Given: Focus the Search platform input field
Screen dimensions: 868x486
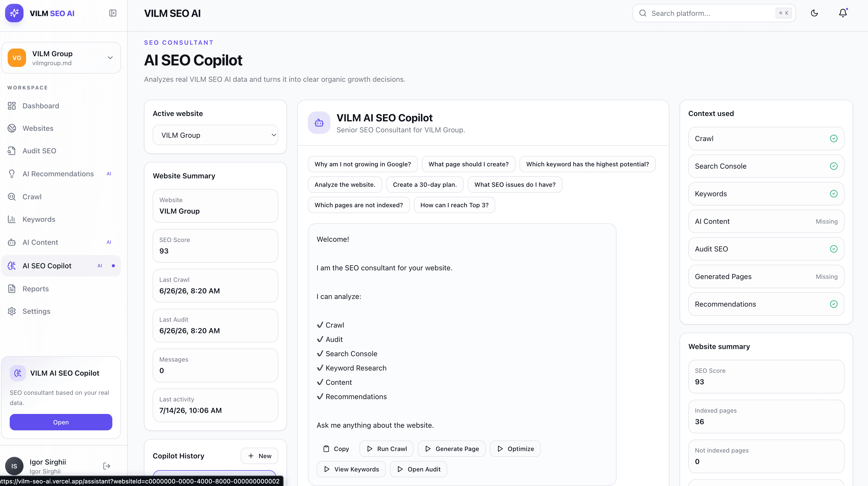Looking at the screenshot, I should tap(714, 13).
